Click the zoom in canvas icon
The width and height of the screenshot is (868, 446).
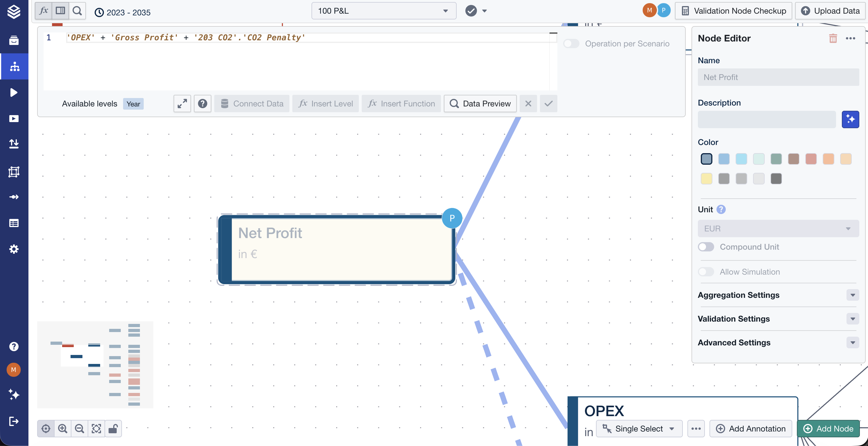[x=63, y=429]
